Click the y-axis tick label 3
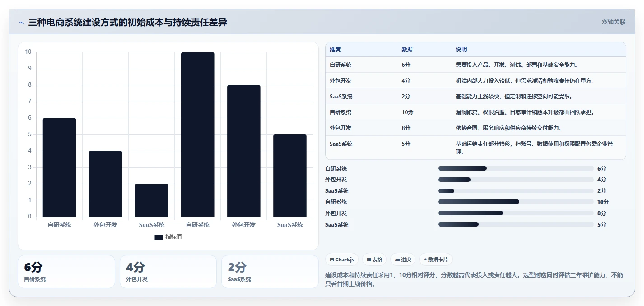The width and height of the screenshot is (644, 306). tap(29, 167)
